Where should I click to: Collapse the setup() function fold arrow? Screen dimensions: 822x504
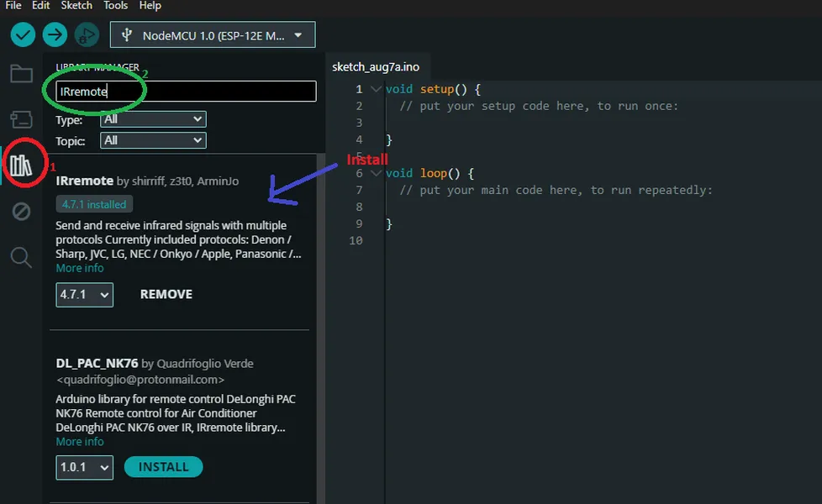(x=376, y=89)
